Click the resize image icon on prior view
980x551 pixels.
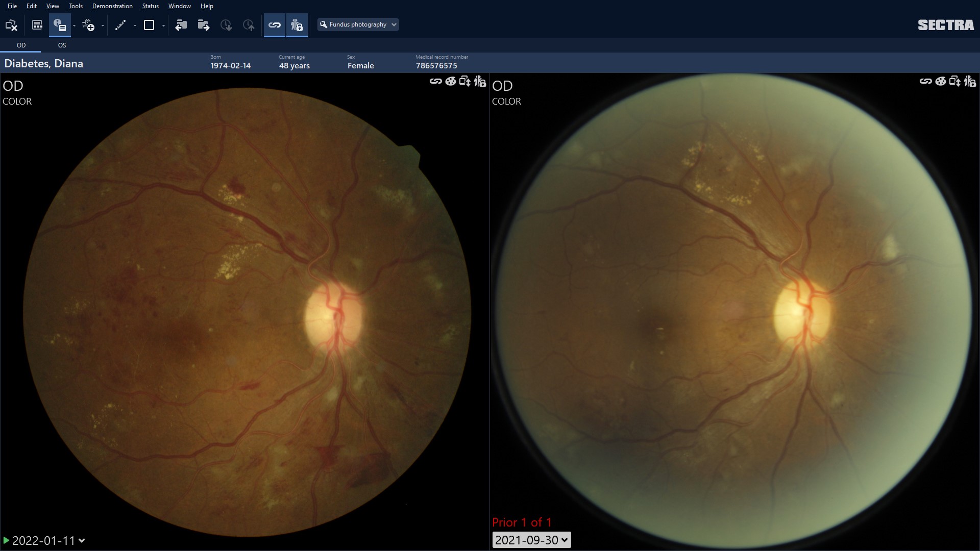coord(955,82)
